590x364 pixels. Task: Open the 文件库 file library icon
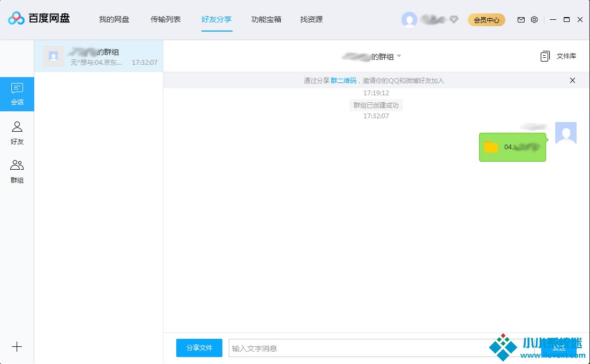(x=546, y=56)
